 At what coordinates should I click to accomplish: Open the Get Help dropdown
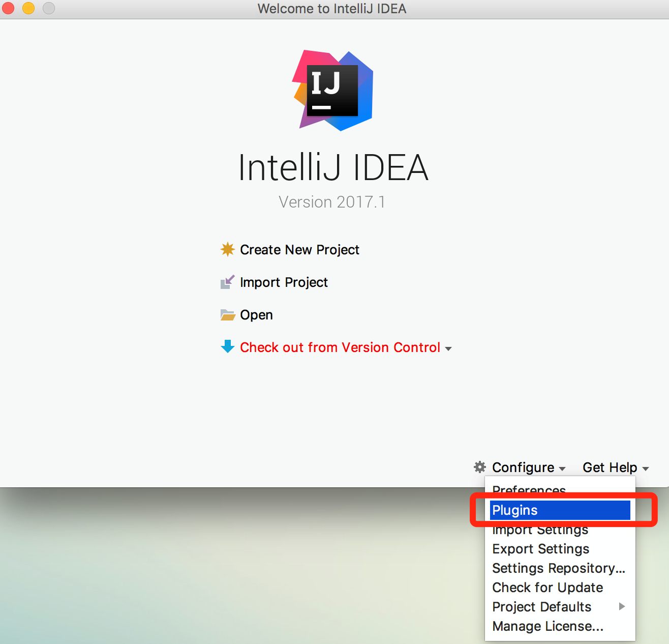coord(610,467)
